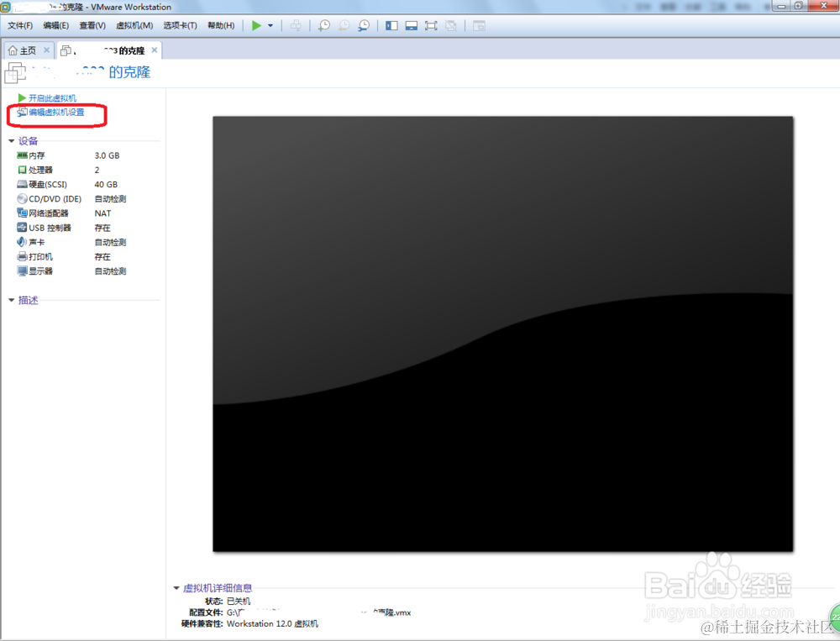Viewport: 840px width, 641px height.
Task: Open the 文件(F) menu
Action: pos(20,25)
